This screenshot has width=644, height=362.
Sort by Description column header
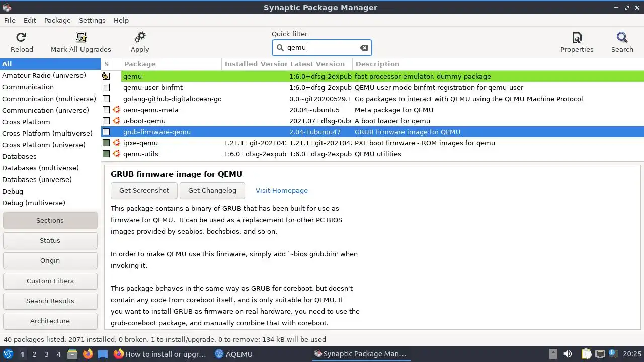[498, 64]
